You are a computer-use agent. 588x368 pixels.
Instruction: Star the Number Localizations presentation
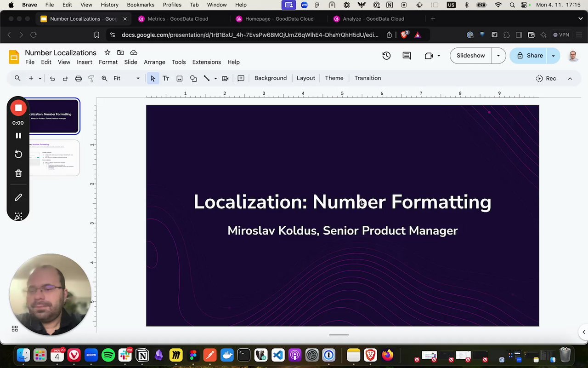pos(107,52)
